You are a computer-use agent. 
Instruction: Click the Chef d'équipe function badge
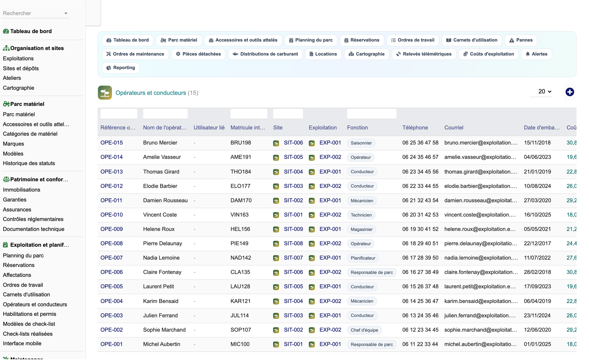tap(364, 330)
